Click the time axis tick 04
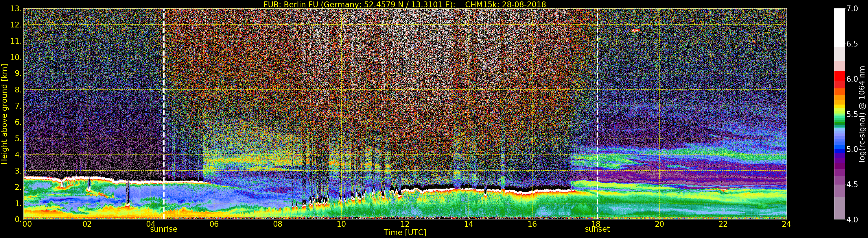Screen dimensions: 868x238 coord(151,224)
